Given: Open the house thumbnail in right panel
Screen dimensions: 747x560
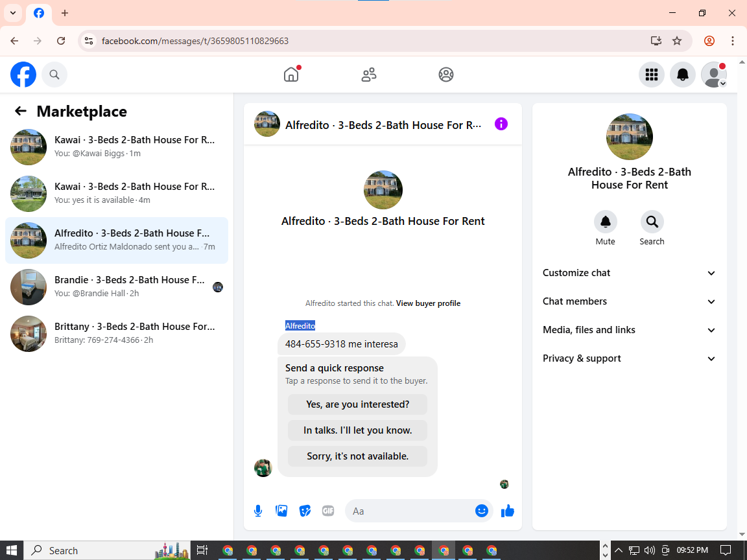Looking at the screenshot, I should click(630, 137).
